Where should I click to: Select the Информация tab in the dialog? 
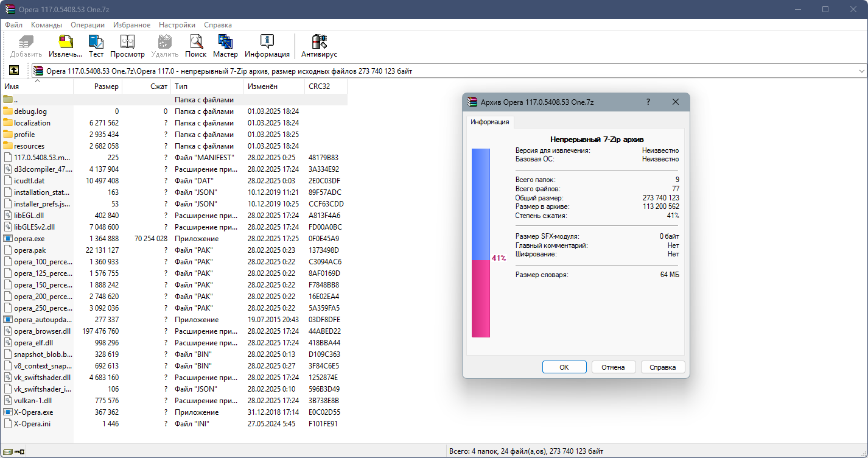(490, 122)
